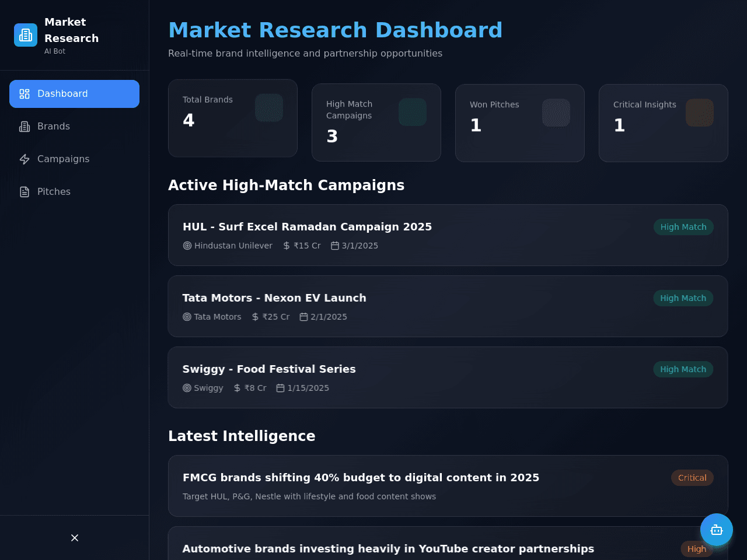Open FMCG brands shifting 40% budget insight
The image size is (747, 560).
click(448, 486)
